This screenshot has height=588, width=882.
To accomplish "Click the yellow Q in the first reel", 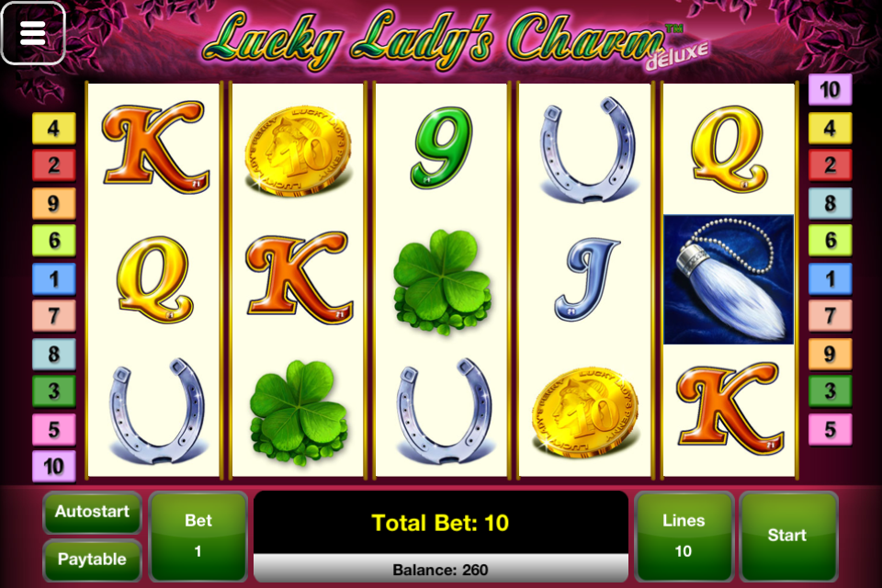I will click(154, 279).
